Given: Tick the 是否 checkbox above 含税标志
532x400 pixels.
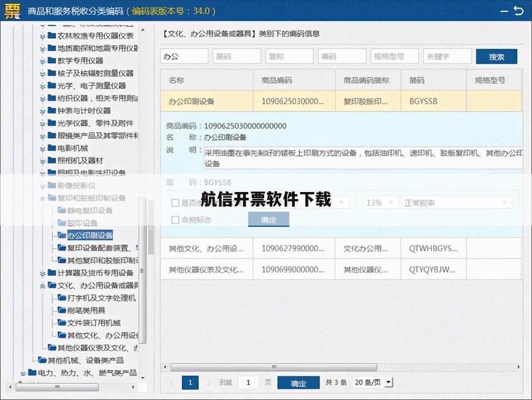Looking at the screenshot, I should (x=175, y=203).
